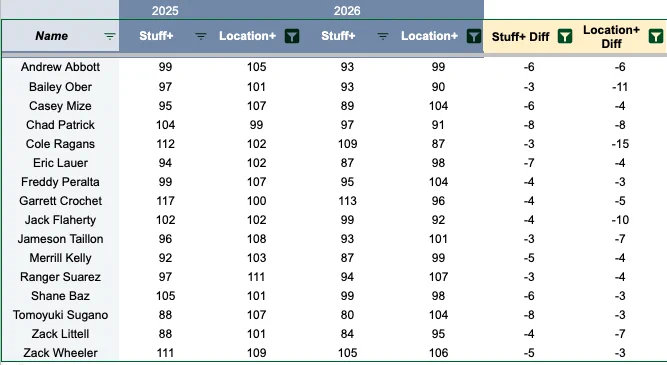Click Shane Baz's 2025 Stuff+ value 105
The height and width of the screenshot is (365, 667).
point(165,296)
